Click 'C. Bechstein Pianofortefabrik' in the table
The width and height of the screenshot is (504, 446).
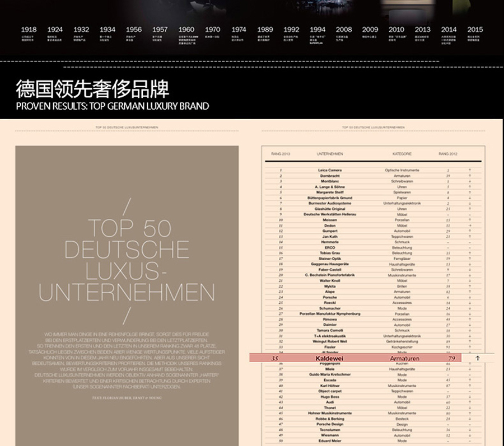click(x=330, y=275)
